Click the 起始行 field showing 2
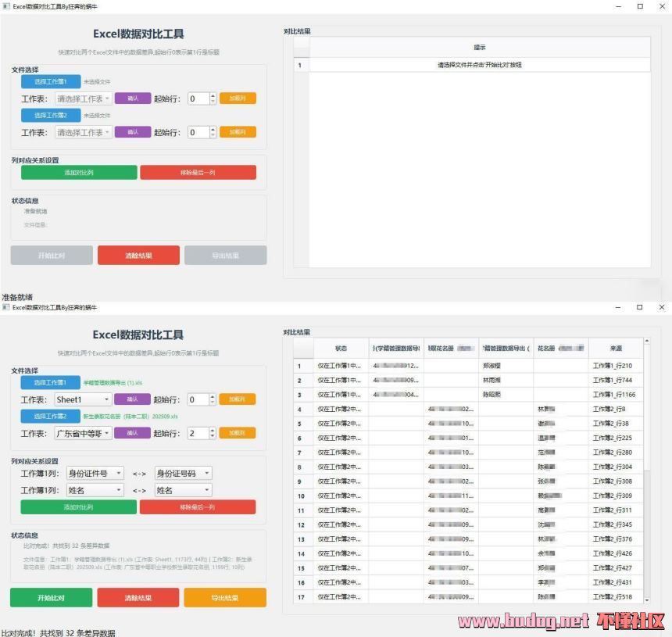The image size is (672, 637). [198, 433]
